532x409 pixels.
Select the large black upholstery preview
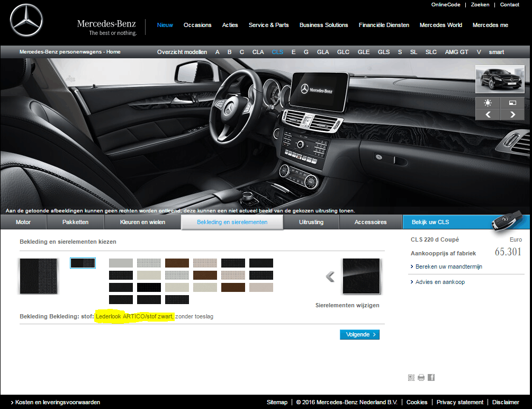click(38, 276)
